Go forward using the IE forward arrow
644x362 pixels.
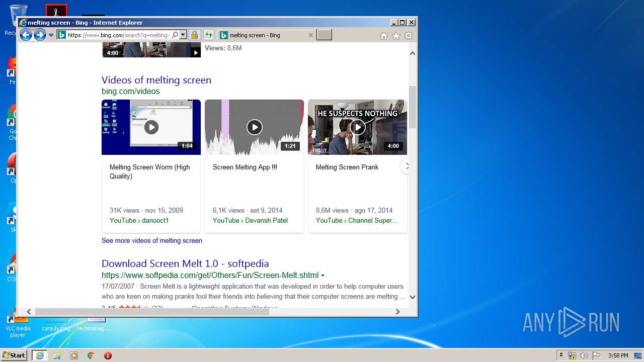[x=40, y=35]
